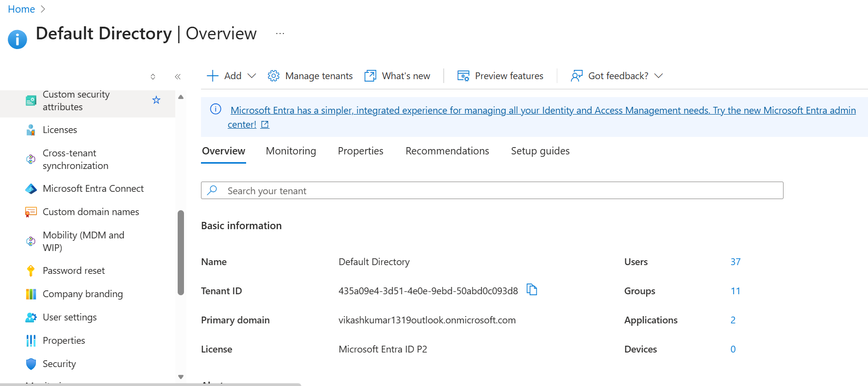Switch to the Recommendations tab
This screenshot has height=386, width=868.
447,151
